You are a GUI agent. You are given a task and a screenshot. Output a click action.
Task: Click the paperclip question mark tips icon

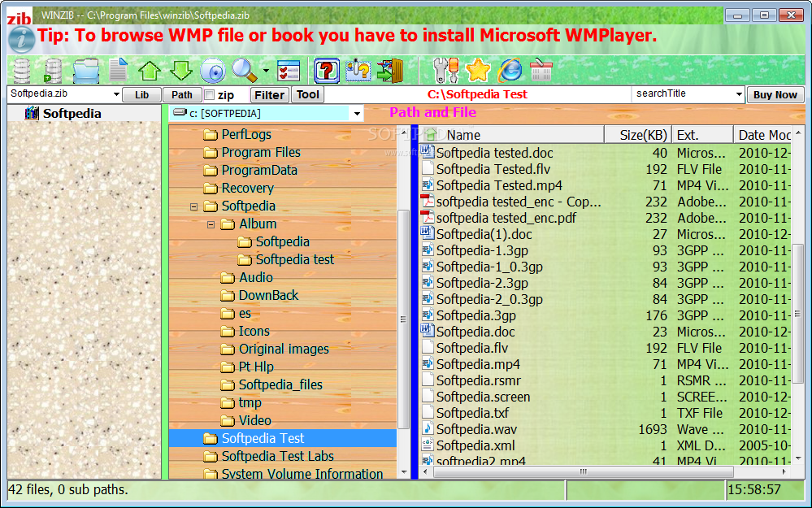358,71
